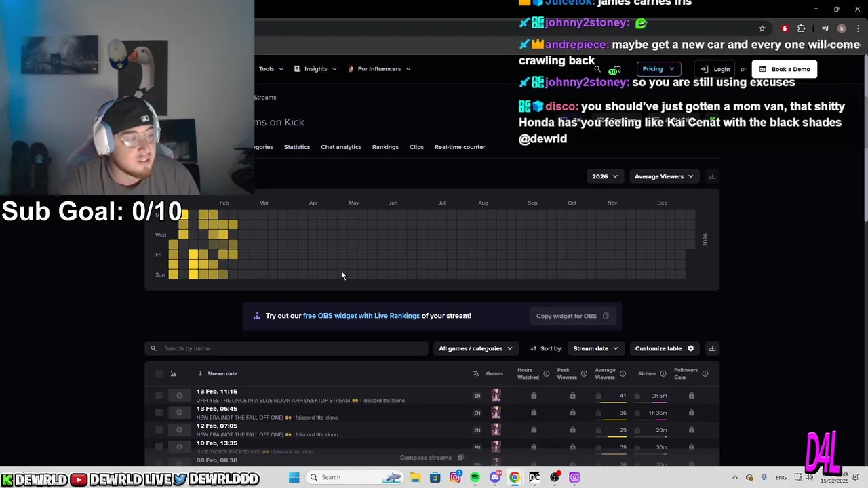Click the Book a Demo button

(784, 69)
